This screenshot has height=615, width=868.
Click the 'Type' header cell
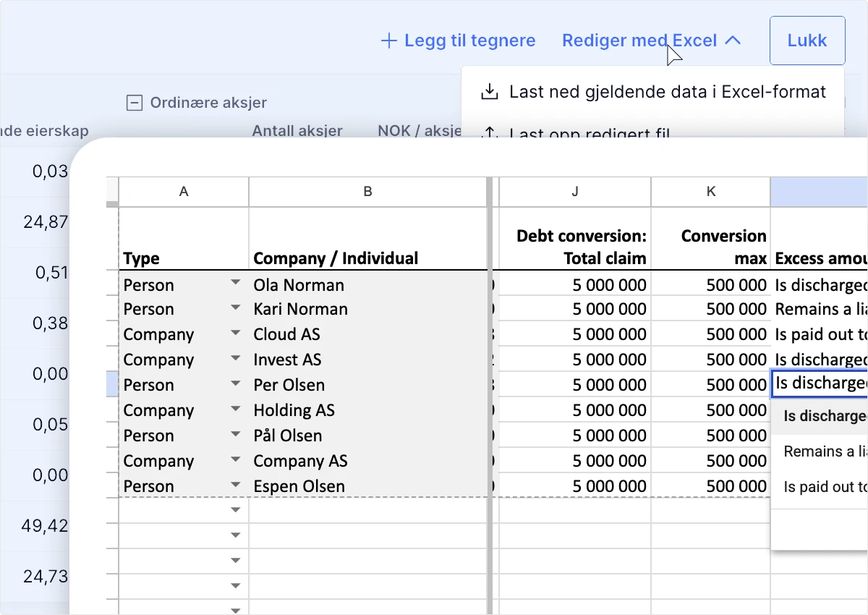pyautogui.click(x=184, y=239)
